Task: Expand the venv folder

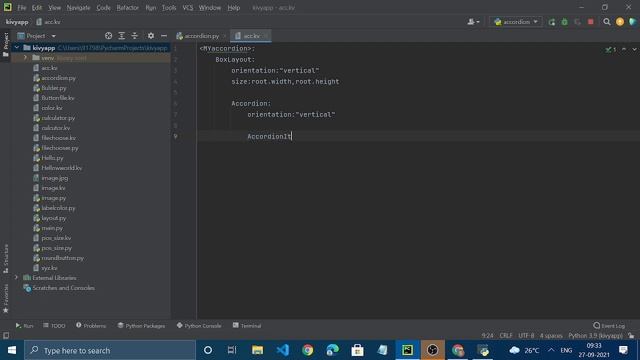Action: click(x=25, y=58)
